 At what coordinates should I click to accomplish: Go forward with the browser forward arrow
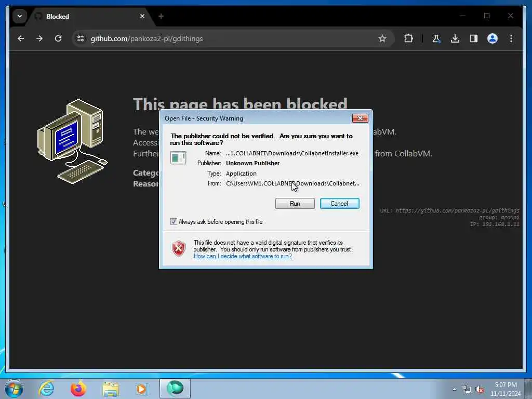tap(39, 38)
